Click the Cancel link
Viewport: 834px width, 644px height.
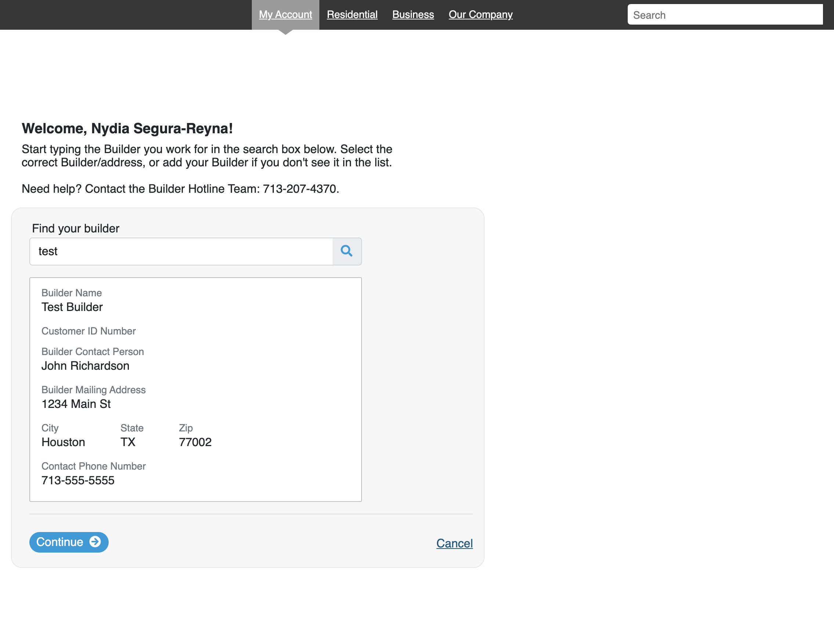(454, 543)
